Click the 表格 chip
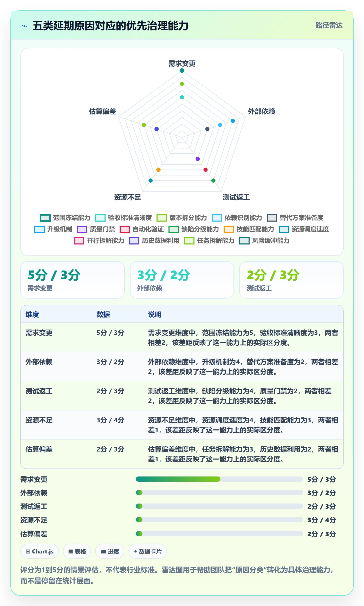 (x=77, y=551)
